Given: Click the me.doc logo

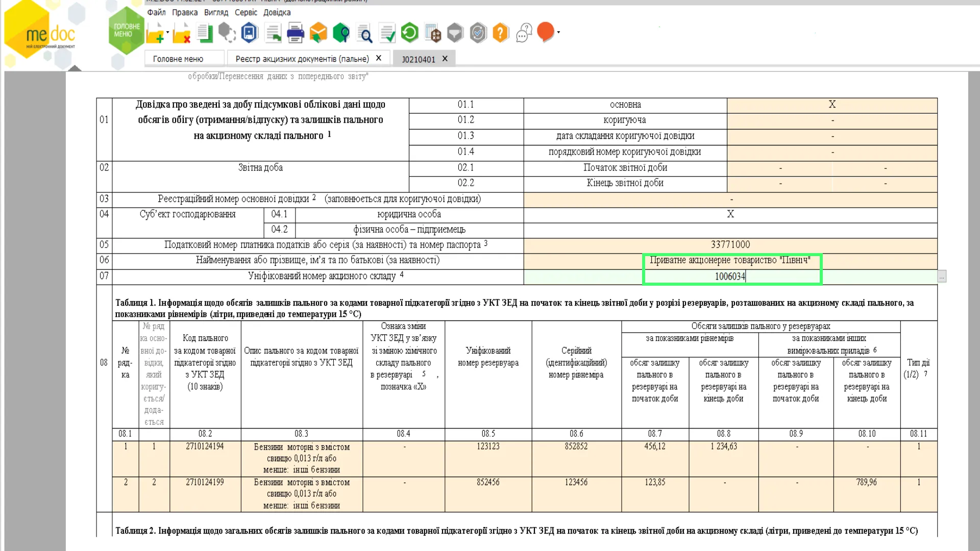Looking at the screenshot, I should [50, 35].
